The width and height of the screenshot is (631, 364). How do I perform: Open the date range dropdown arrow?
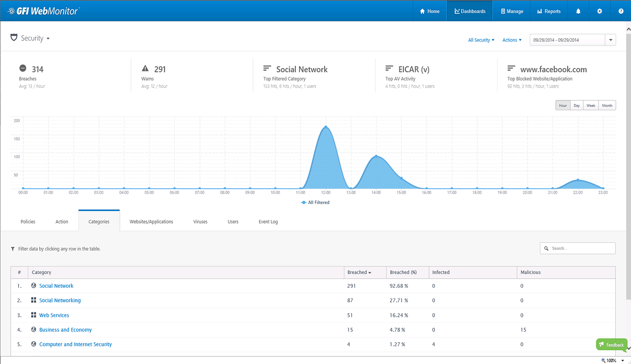(611, 40)
